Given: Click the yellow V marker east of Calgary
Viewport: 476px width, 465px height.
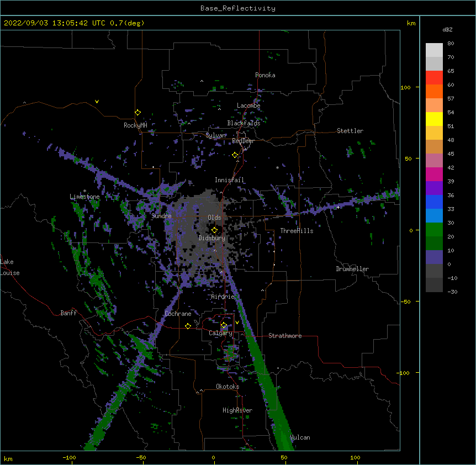Looking at the screenshot, I should tap(237, 323).
